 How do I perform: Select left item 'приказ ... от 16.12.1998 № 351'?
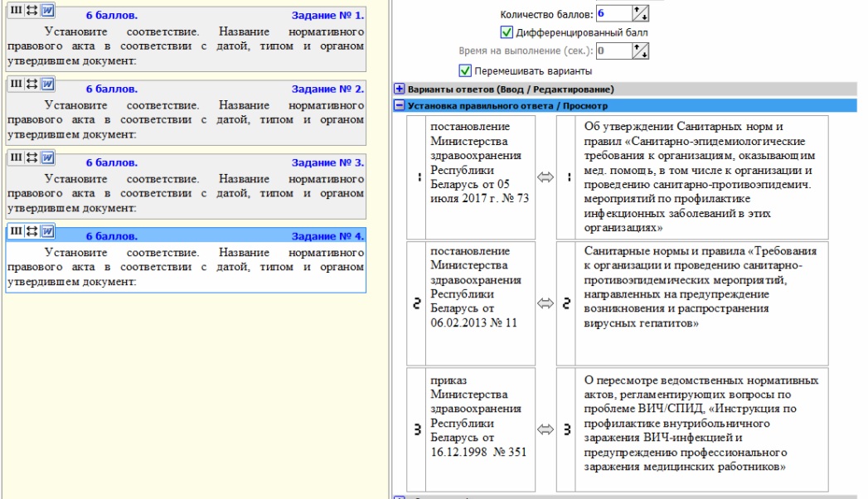(x=480, y=429)
